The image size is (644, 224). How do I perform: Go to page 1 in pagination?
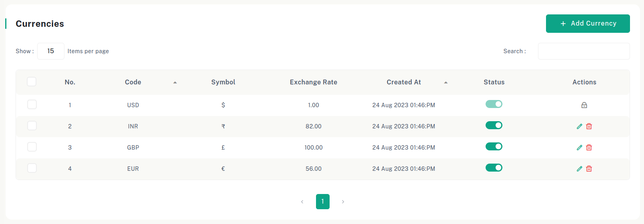(322, 202)
